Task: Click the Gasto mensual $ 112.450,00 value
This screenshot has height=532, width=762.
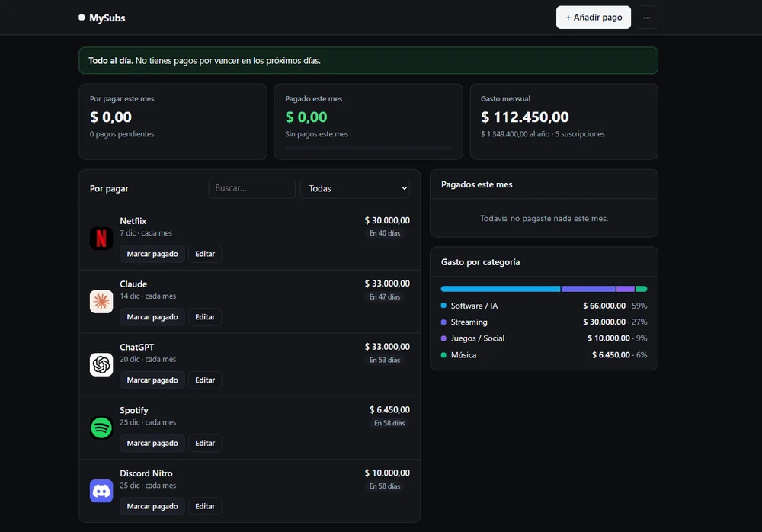Action: coord(525,117)
